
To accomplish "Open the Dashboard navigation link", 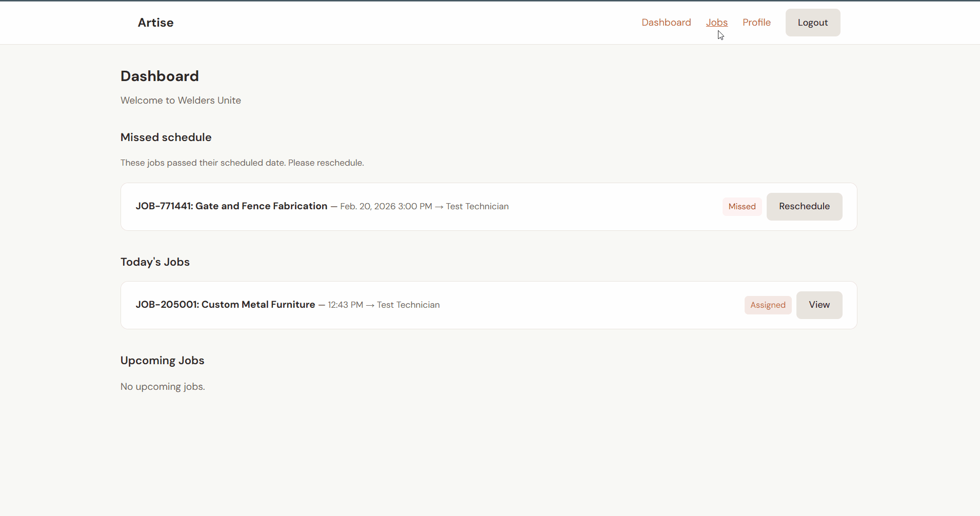I will click(666, 23).
